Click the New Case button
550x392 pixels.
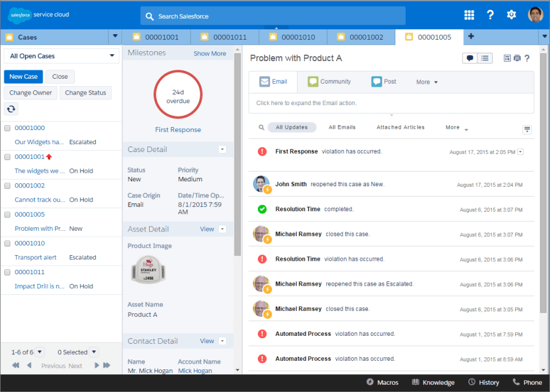(23, 77)
